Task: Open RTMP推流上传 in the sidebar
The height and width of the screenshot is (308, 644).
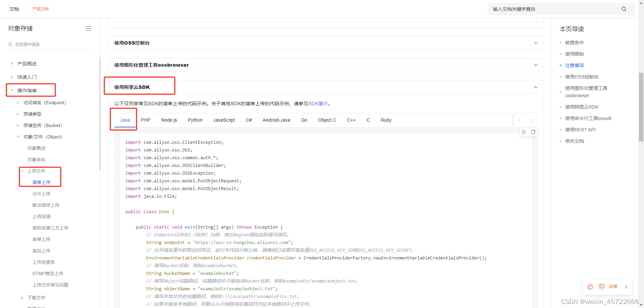Action: [48, 273]
